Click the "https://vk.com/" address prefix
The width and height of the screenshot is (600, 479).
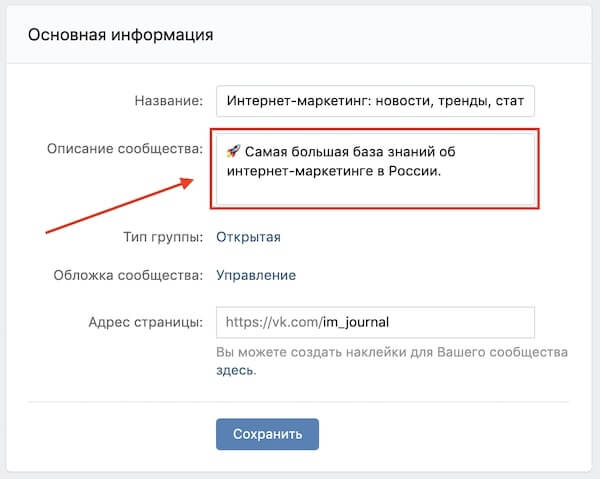[273, 322]
